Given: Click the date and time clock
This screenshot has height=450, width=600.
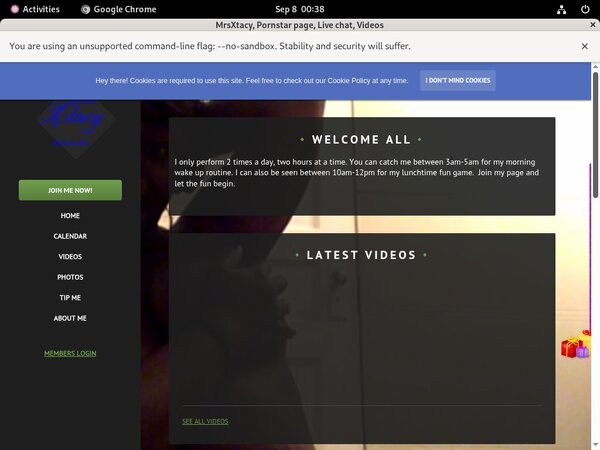Looking at the screenshot, I should pyautogui.click(x=299, y=9).
